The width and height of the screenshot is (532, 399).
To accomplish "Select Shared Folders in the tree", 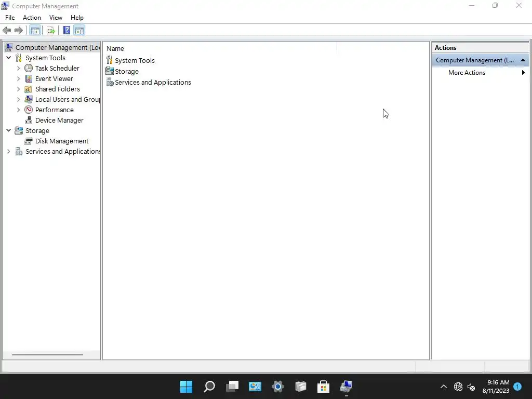I will pyautogui.click(x=57, y=89).
